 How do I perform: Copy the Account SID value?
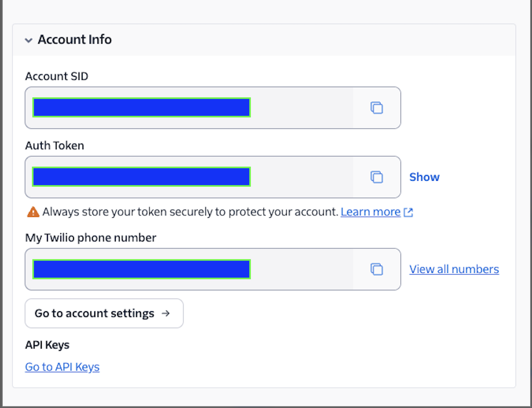(x=377, y=108)
